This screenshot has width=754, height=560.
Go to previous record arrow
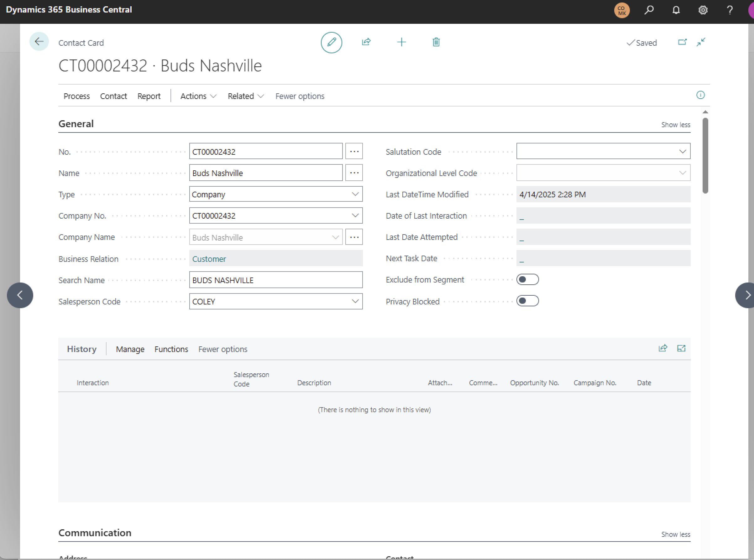(x=20, y=295)
